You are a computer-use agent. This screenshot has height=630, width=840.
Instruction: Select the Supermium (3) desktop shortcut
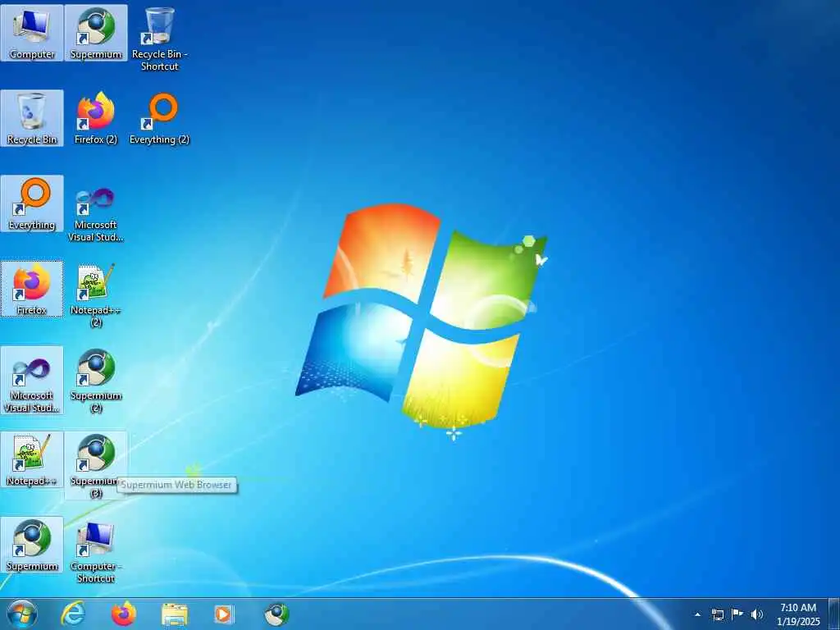96,466
